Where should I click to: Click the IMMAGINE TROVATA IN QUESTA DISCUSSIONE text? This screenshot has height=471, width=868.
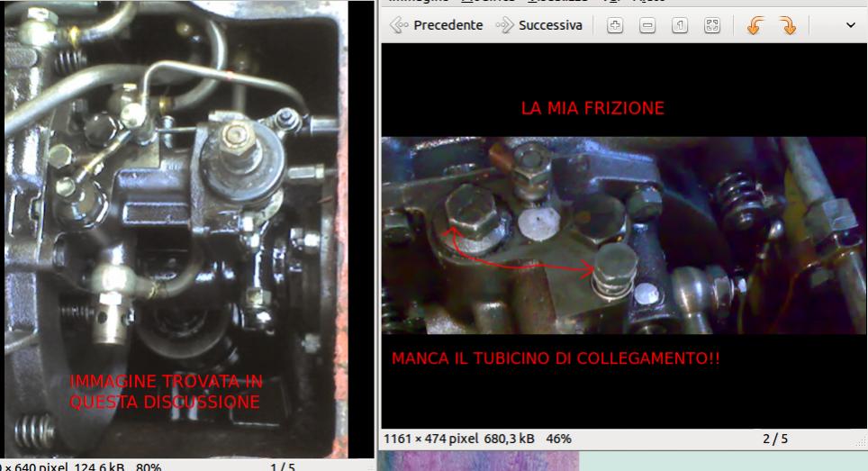pos(165,392)
